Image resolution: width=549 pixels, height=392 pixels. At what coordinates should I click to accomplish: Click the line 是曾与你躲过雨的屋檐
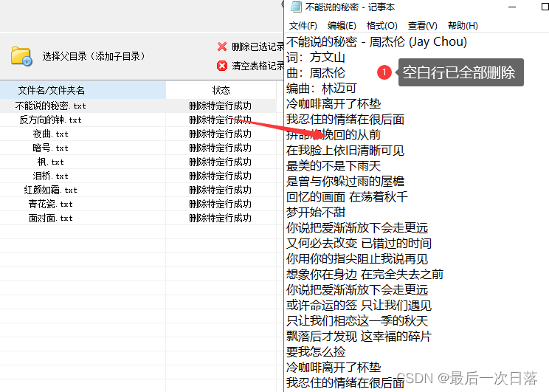click(x=345, y=181)
